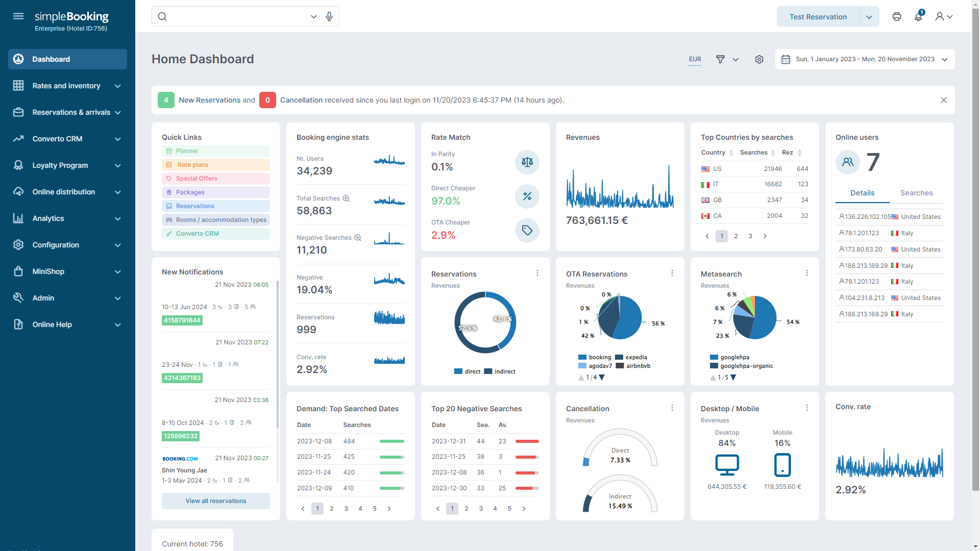Click the Rate Match balance scale icon
Viewport: 980px width, 551px height.
527,162
